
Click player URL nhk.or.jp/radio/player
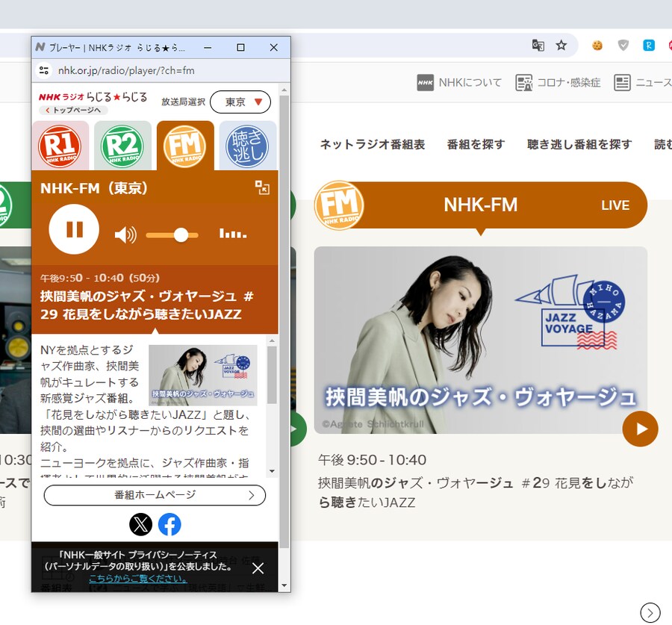[x=126, y=70]
